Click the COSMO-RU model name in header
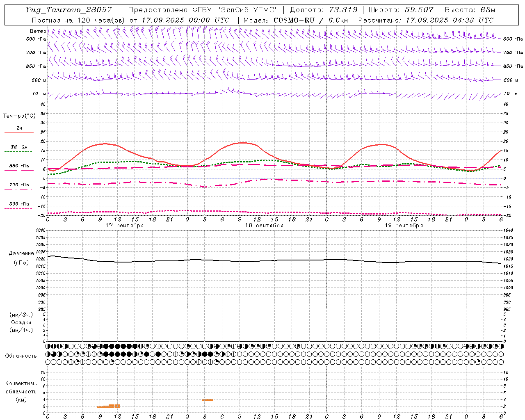525x420 pixels. pyautogui.click(x=294, y=20)
